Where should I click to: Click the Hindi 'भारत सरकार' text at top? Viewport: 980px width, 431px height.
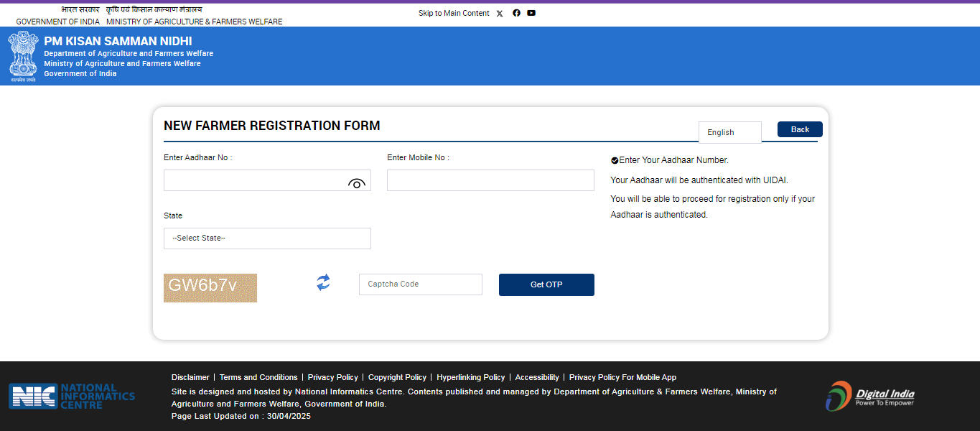coord(80,10)
